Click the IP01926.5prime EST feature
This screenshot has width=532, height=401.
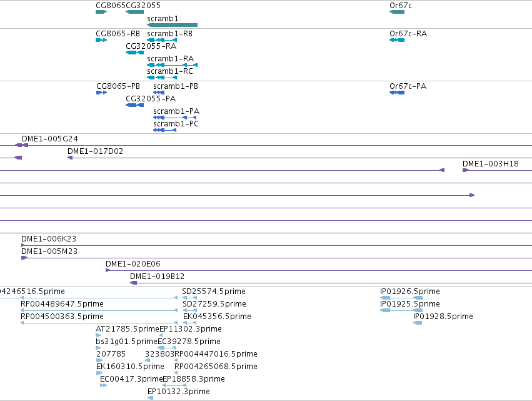click(x=401, y=298)
